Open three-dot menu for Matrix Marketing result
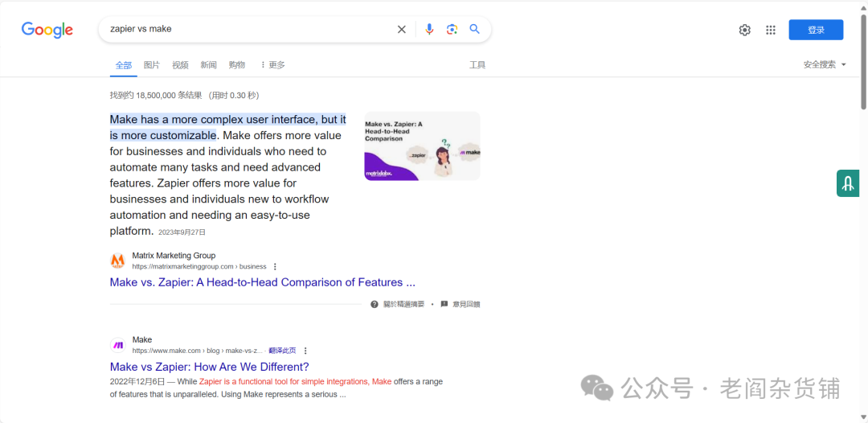The height and width of the screenshot is (423, 868). click(275, 266)
